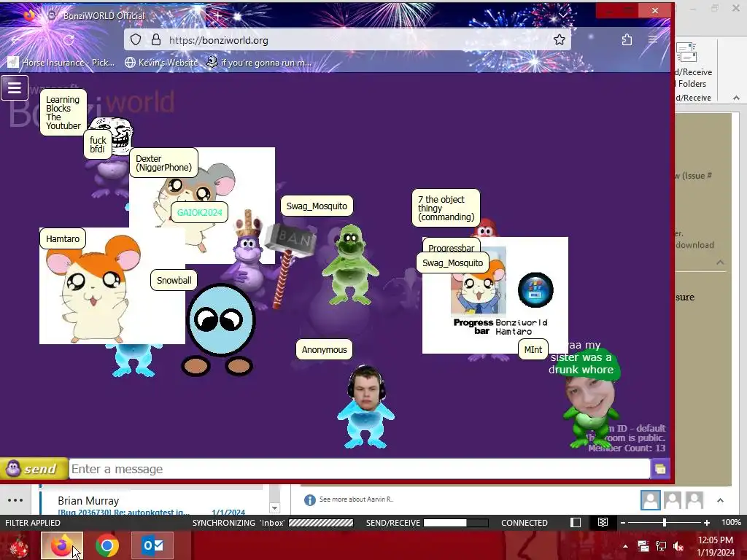747x560 pixels.
Task: Zoom in Outlook with plus button
Action: pos(707,523)
